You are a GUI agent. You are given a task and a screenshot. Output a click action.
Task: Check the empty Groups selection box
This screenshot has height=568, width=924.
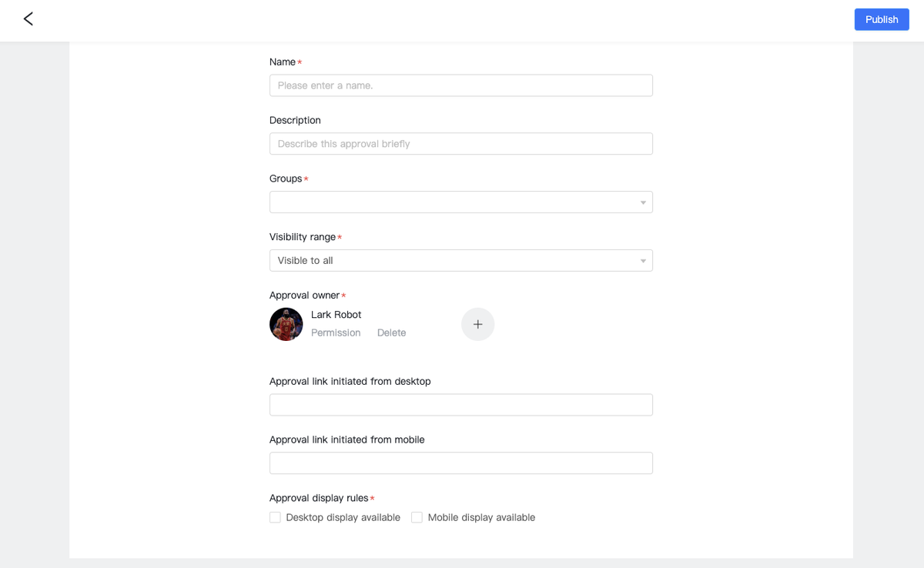coord(460,202)
